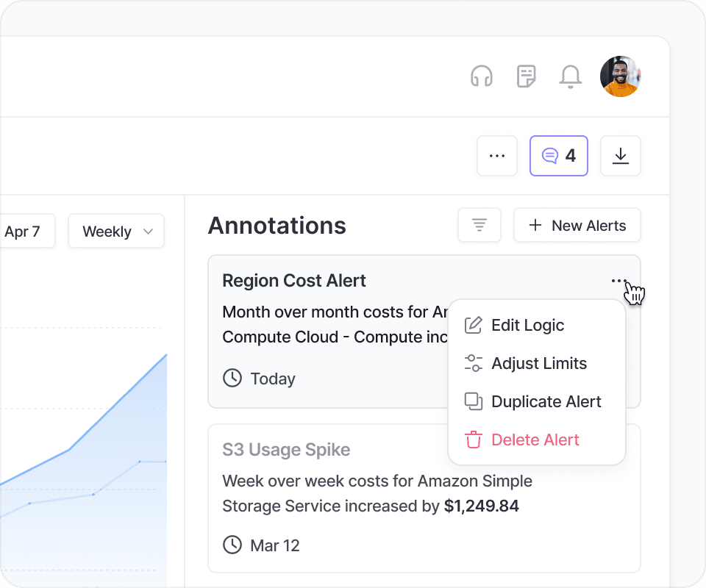Choose Adjust Limits menu item
The image size is (706, 588).
[x=538, y=363]
